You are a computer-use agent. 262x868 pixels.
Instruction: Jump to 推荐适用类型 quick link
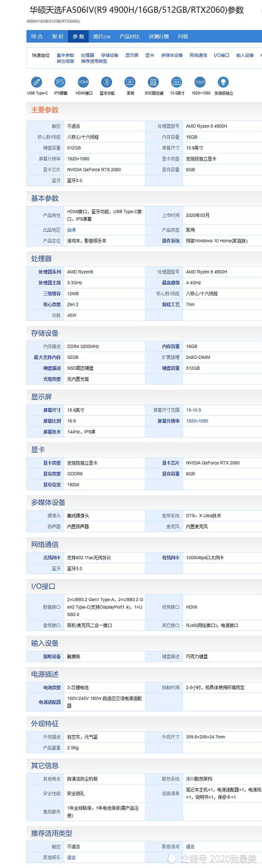click(x=94, y=61)
